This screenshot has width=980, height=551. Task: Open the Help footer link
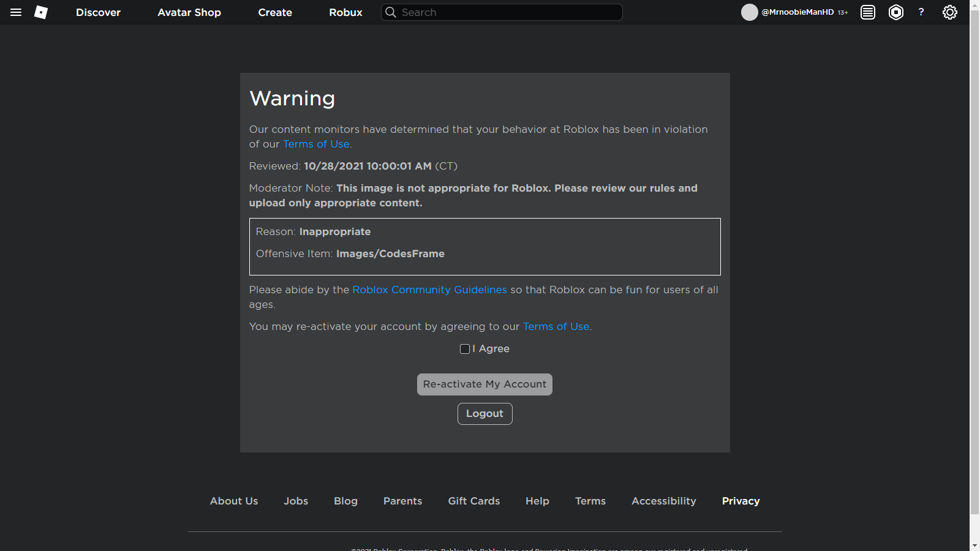click(537, 501)
